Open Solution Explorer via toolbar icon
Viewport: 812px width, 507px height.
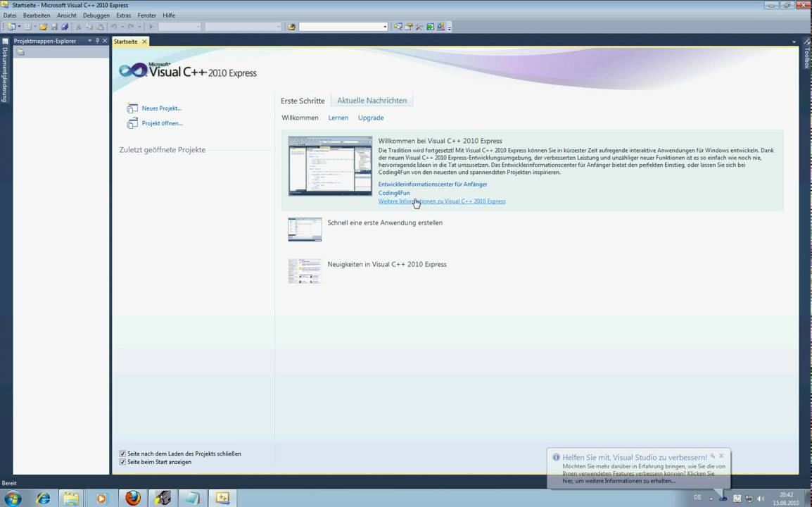(398, 27)
